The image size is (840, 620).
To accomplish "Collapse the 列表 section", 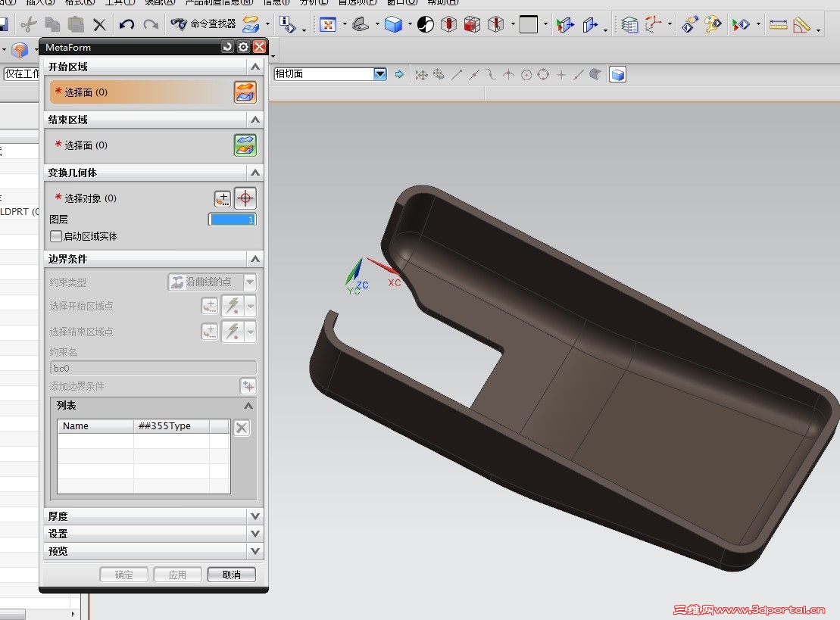I will [248, 405].
